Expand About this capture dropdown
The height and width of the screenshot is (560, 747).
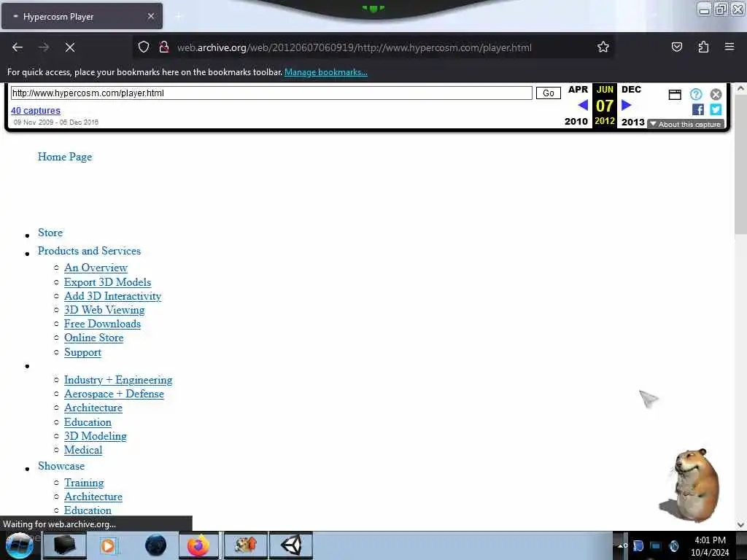point(686,124)
